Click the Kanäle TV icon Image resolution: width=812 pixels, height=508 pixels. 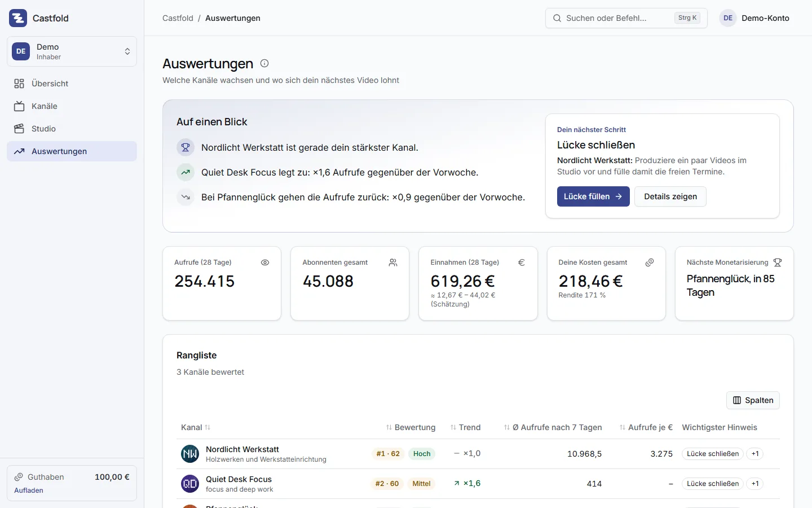click(19, 106)
